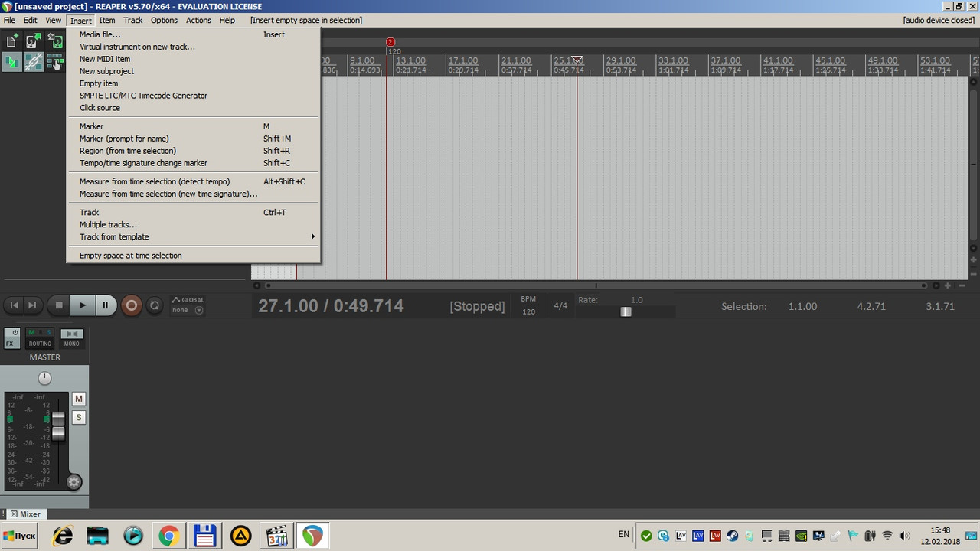Expand Track from template submenu
980x551 pixels.
193,236
